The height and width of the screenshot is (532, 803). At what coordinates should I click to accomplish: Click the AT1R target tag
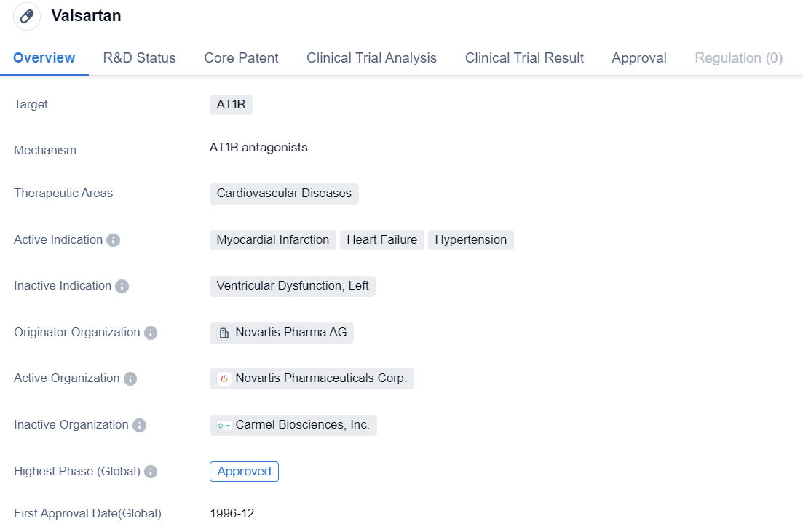pyautogui.click(x=231, y=104)
